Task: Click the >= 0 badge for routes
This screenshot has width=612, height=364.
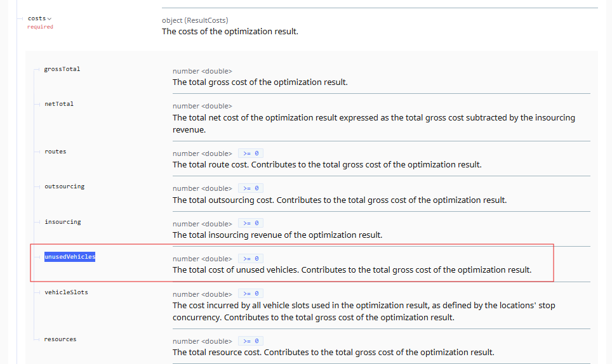Action: [x=250, y=153]
